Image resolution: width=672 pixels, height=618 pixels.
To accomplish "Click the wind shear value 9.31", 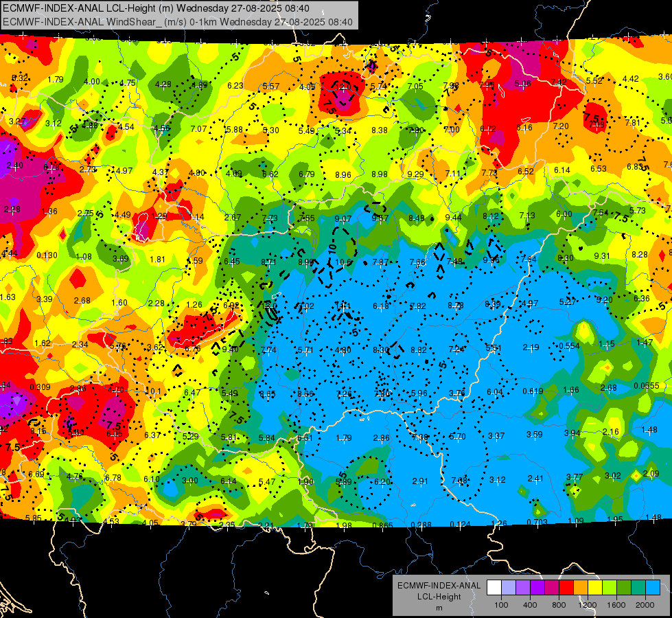I will (x=602, y=256).
